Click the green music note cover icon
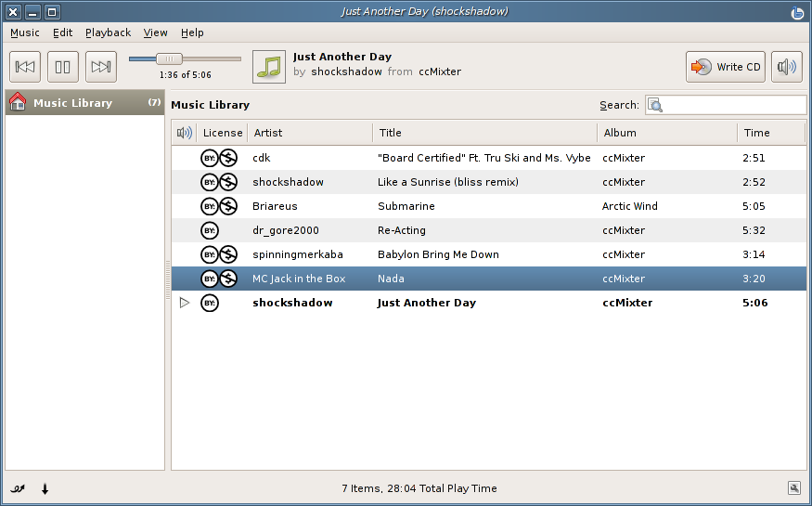Viewport: 812px width, 506px height. tap(269, 67)
